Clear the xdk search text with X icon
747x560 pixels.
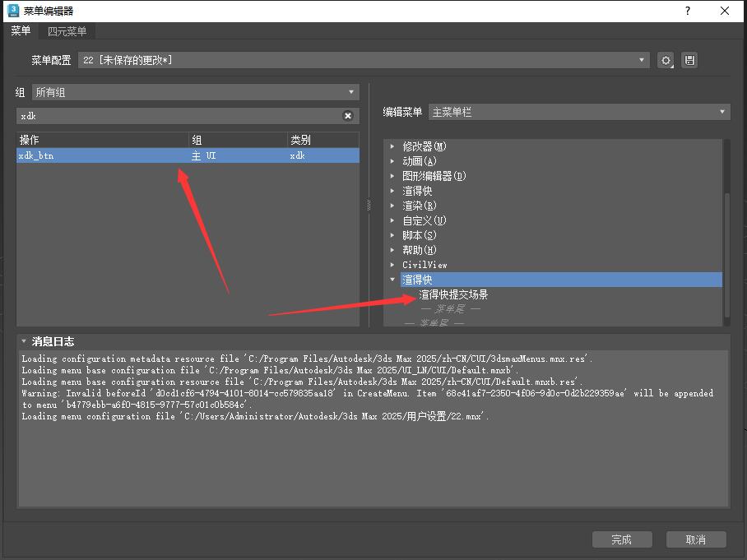click(348, 116)
